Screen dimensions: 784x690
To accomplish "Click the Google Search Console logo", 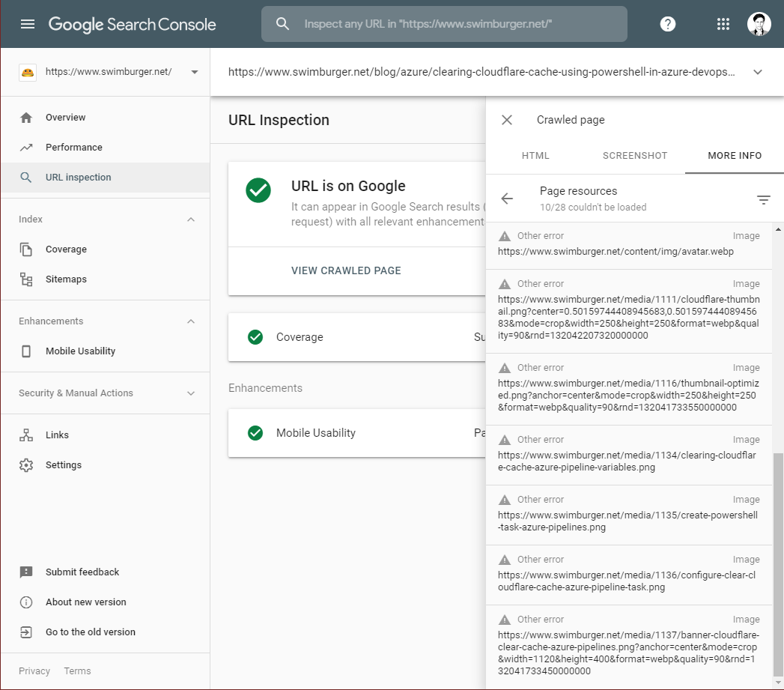I will click(132, 24).
